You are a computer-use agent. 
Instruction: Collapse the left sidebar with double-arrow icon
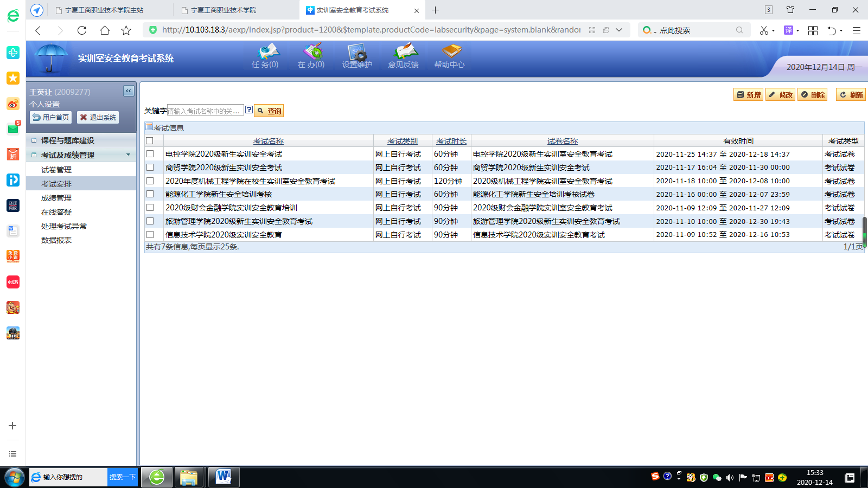[x=129, y=91]
